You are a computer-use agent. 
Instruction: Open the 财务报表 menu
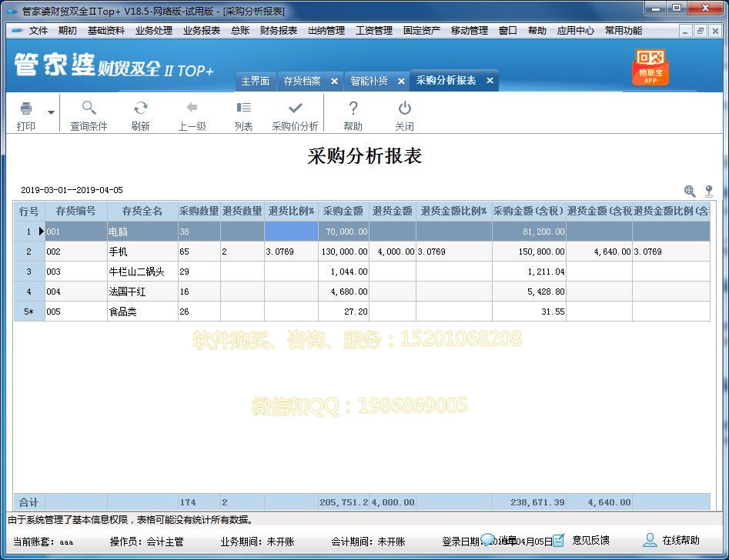[x=279, y=31]
